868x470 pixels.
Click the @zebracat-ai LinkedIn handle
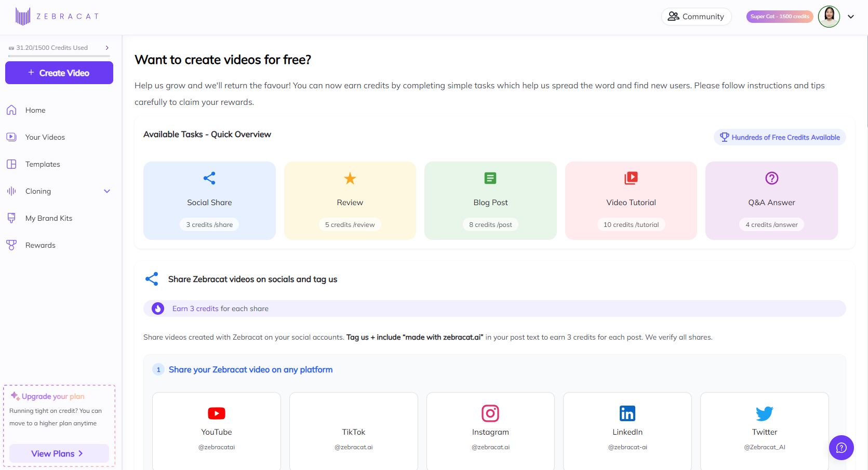click(627, 447)
